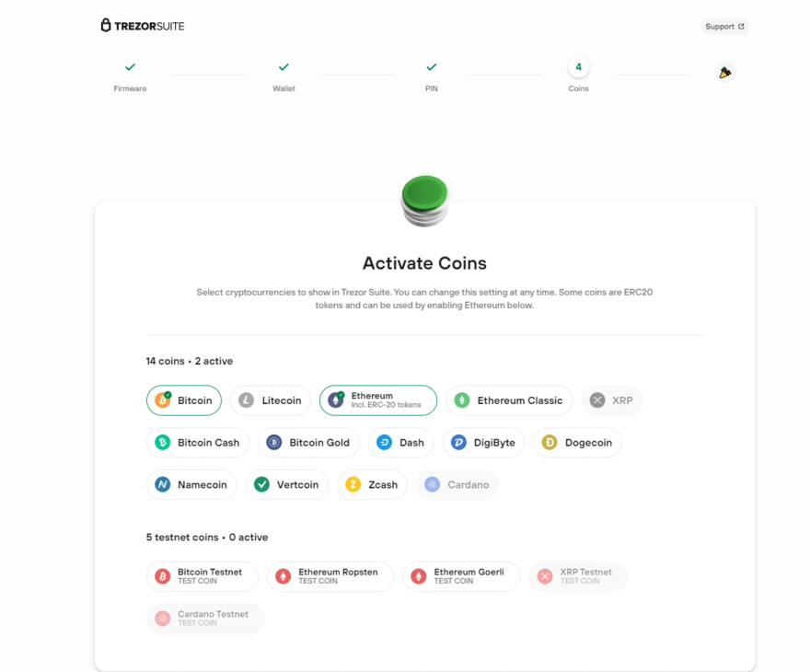
Task: Click the Ethereum Goerli red icon
Action: (x=419, y=576)
